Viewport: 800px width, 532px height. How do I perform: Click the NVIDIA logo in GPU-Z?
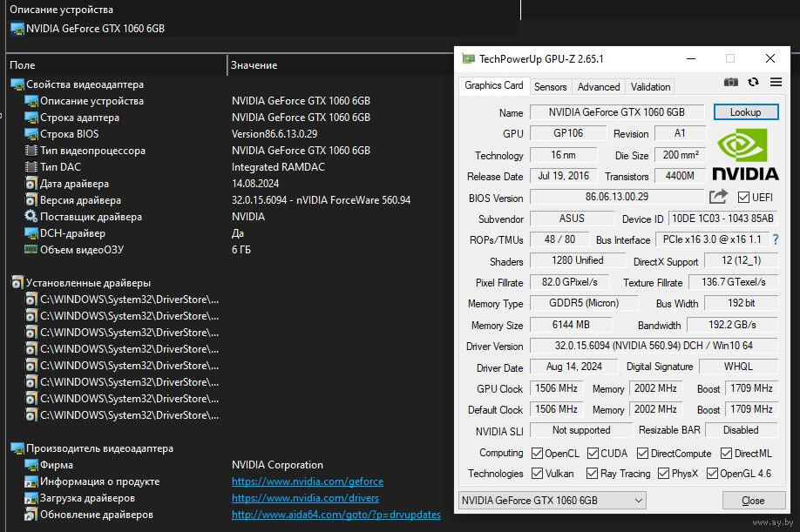745,154
